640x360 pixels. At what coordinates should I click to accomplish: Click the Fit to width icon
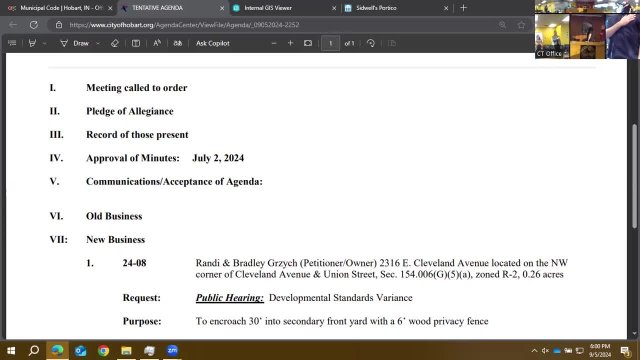(x=308, y=43)
